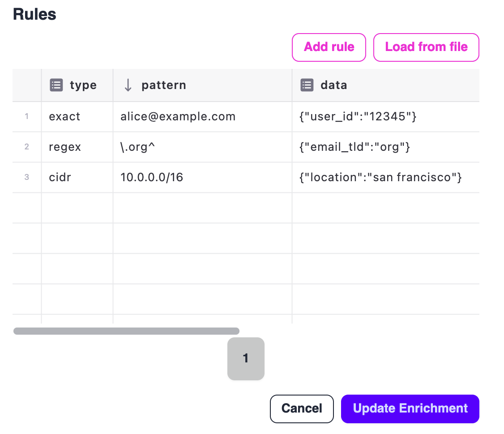
Task: Select the email_tld org data cell
Action: (x=354, y=147)
